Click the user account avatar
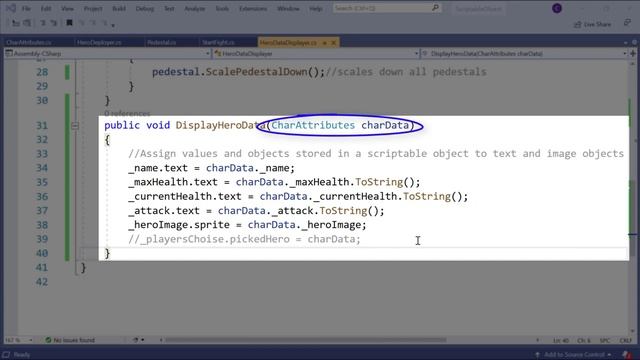Image resolution: width=640 pixels, height=360 pixels. coord(557,8)
